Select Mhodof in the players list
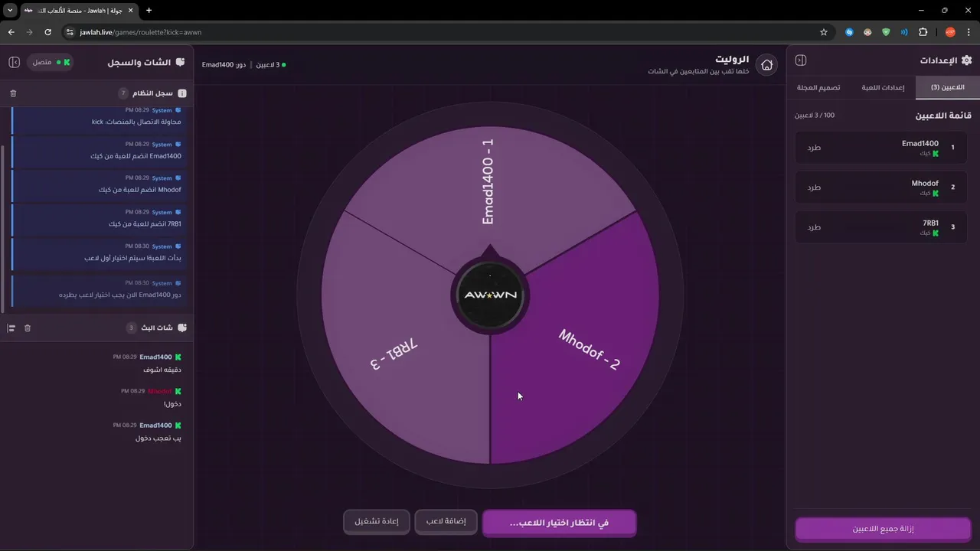The width and height of the screenshot is (980, 551). tap(880, 187)
